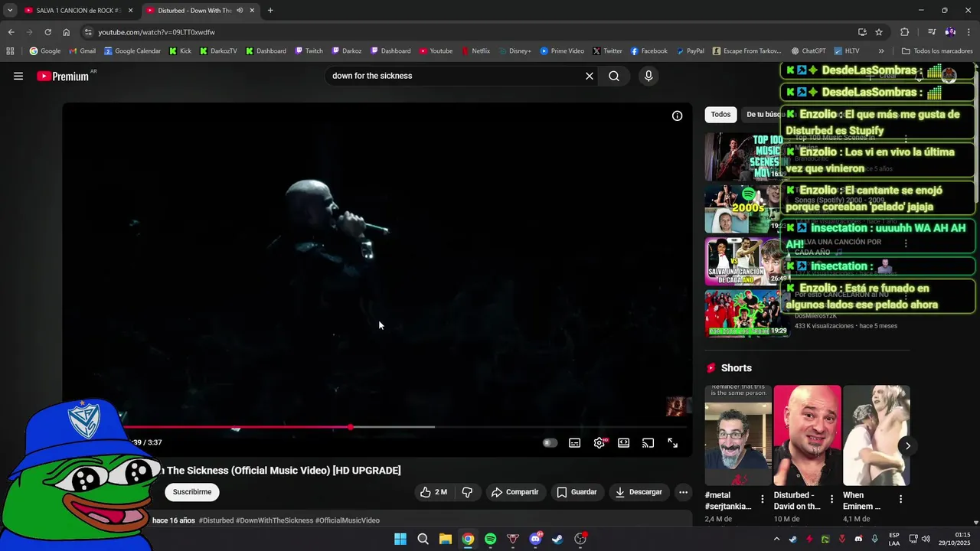Go to YouTube Premium home logo
Viewport: 980px width, 551px height.
(63, 76)
